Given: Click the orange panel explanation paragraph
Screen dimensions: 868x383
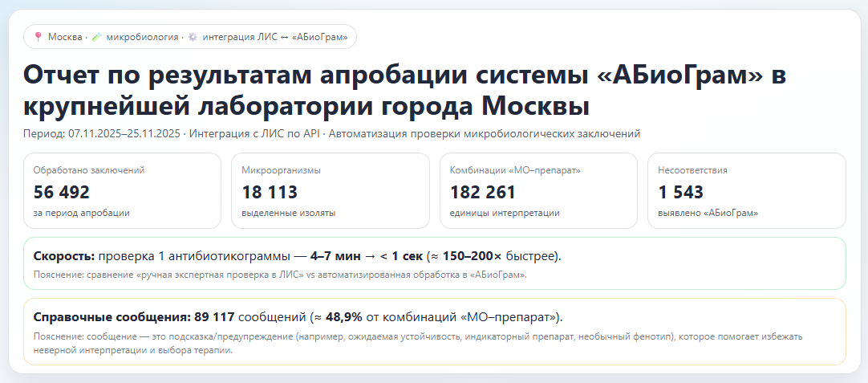Looking at the screenshot, I should click(x=418, y=344).
